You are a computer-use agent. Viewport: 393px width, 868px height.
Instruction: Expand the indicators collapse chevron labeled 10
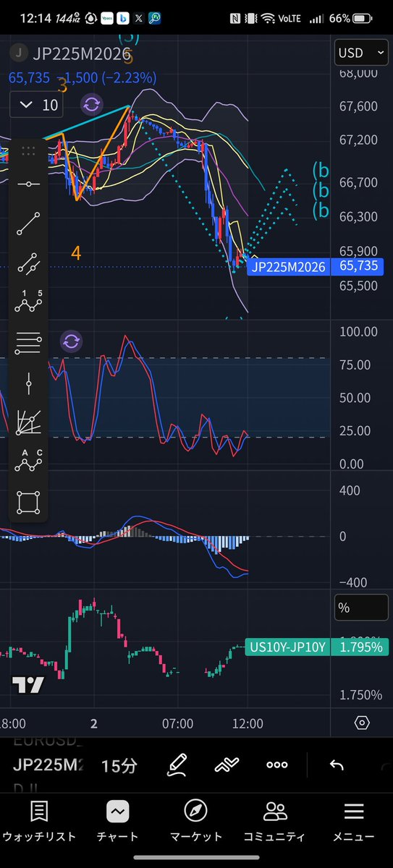(36, 105)
